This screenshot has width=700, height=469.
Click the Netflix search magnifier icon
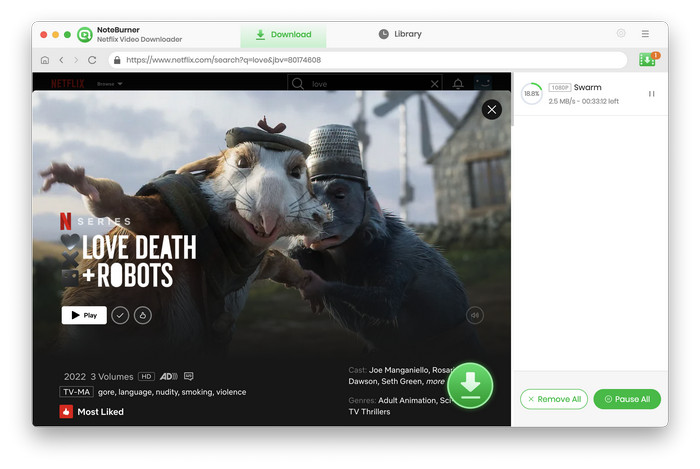[298, 83]
